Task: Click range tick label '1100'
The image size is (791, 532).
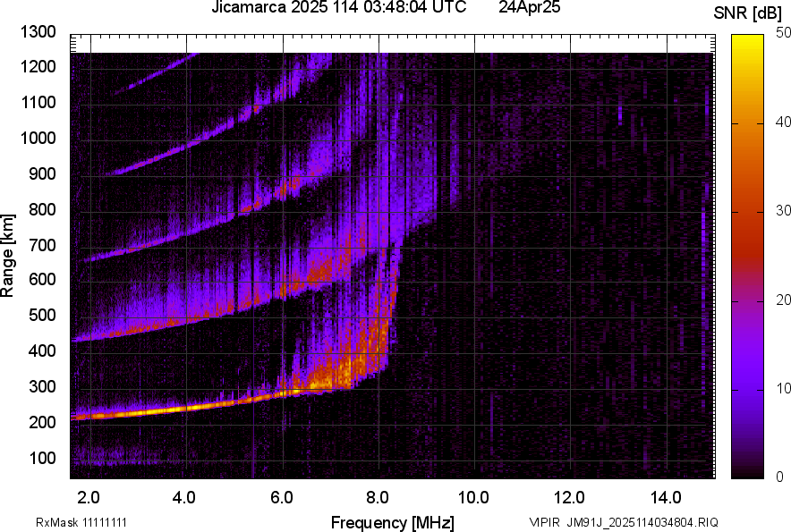Action: (38, 102)
